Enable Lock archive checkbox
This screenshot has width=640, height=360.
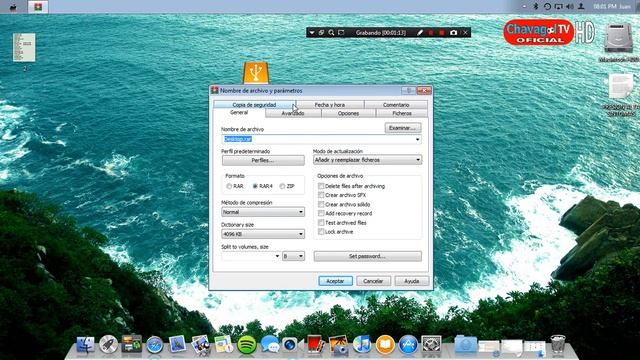click(321, 232)
